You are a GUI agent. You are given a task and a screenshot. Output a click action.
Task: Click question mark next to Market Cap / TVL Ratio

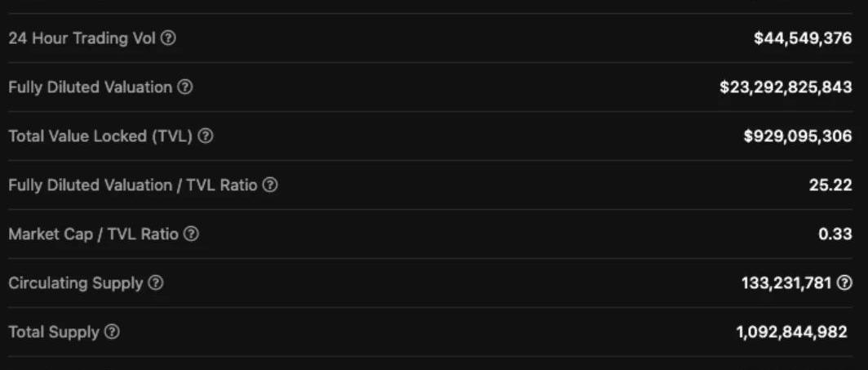(191, 234)
